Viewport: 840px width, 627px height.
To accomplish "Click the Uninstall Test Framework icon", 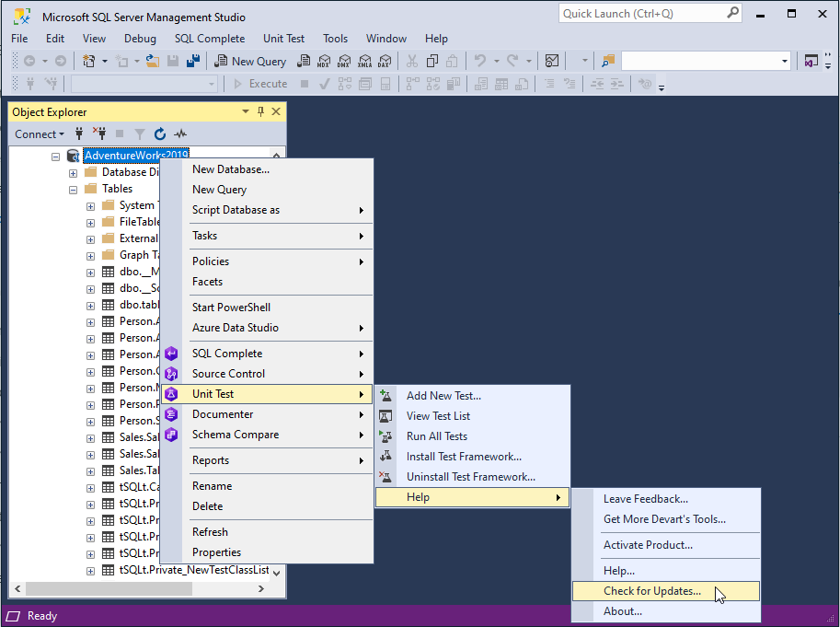I will coord(385,477).
